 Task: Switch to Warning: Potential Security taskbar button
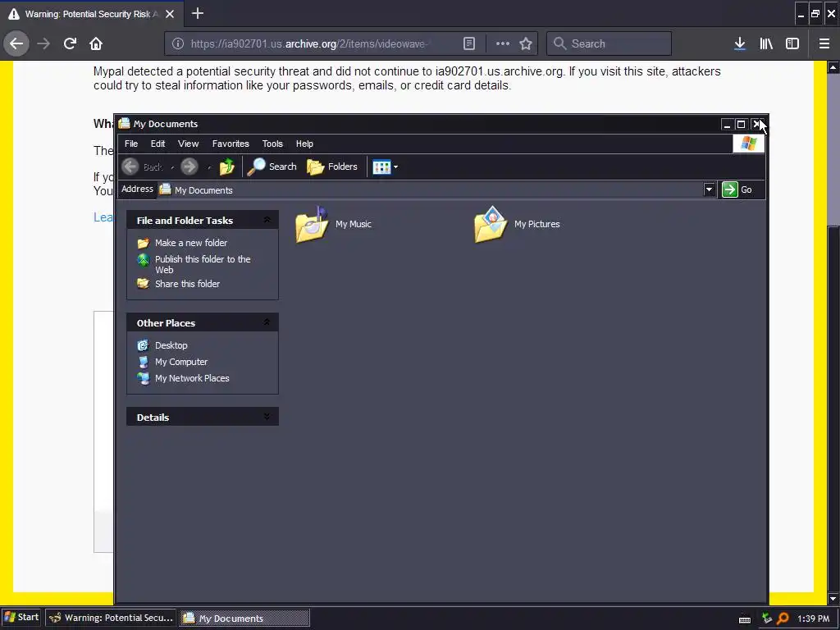coord(111,618)
